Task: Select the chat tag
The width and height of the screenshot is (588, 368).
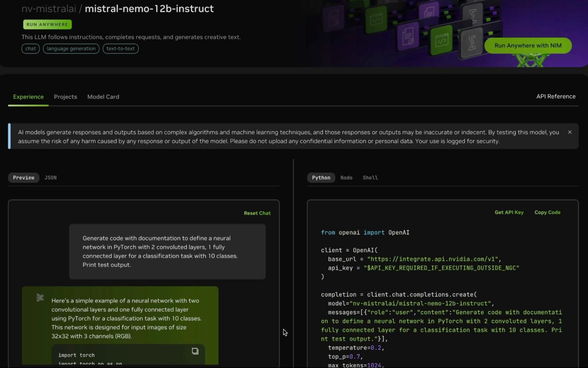Action: [x=31, y=49]
